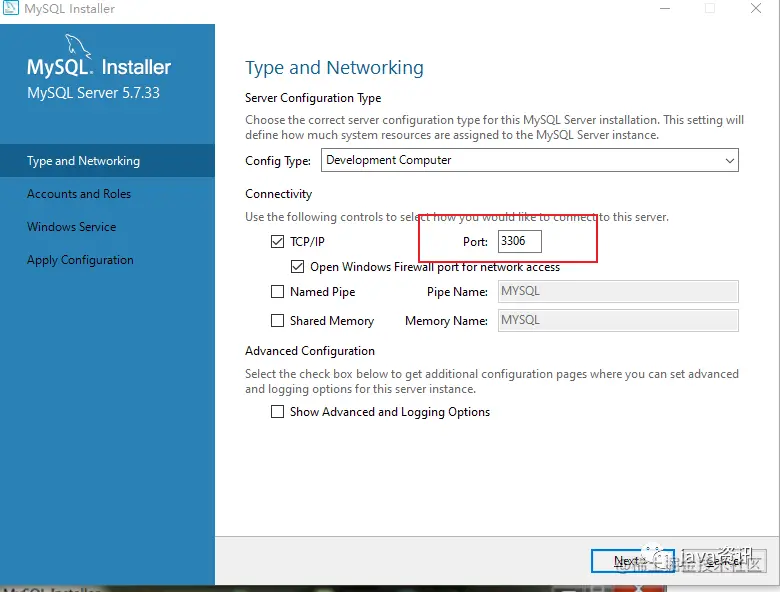Click the Next button

[x=633, y=561]
